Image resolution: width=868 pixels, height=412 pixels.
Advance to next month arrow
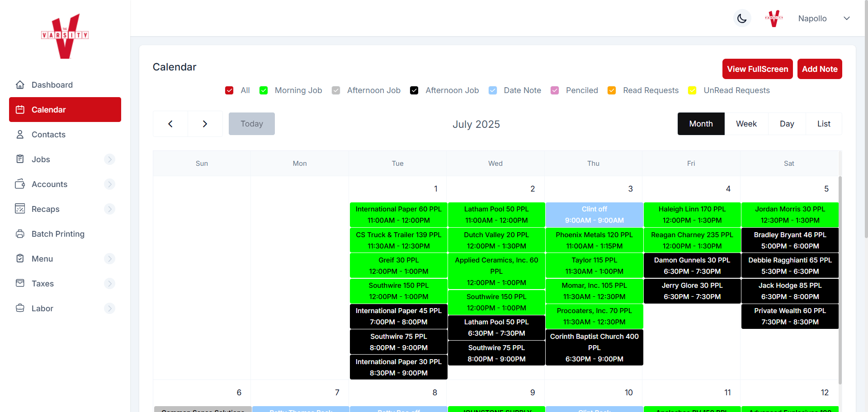point(205,124)
